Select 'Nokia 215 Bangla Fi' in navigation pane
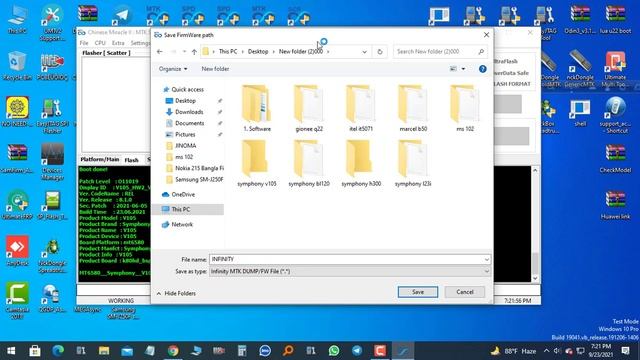 199,168
